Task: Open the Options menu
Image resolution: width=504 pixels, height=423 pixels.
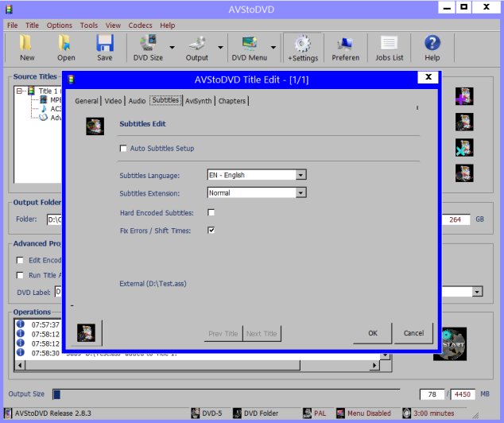Action: (x=60, y=25)
